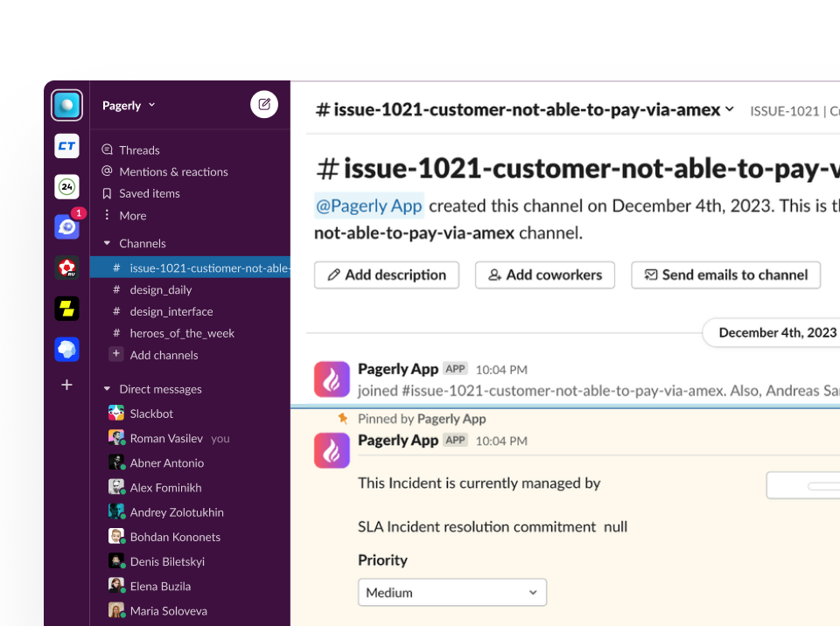Collapse the Channels section
This screenshot has width=840, height=626.
pos(107,243)
